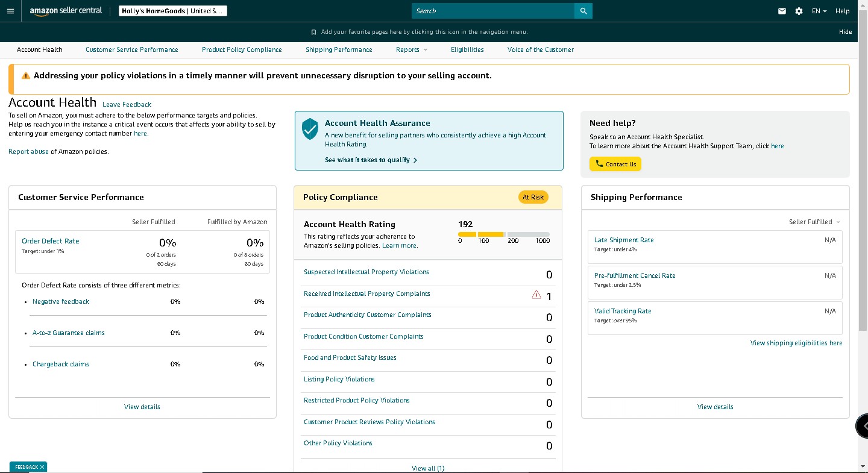Click View all (1) policy issues
The height and width of the screenshot is (473, 868).
428,468
